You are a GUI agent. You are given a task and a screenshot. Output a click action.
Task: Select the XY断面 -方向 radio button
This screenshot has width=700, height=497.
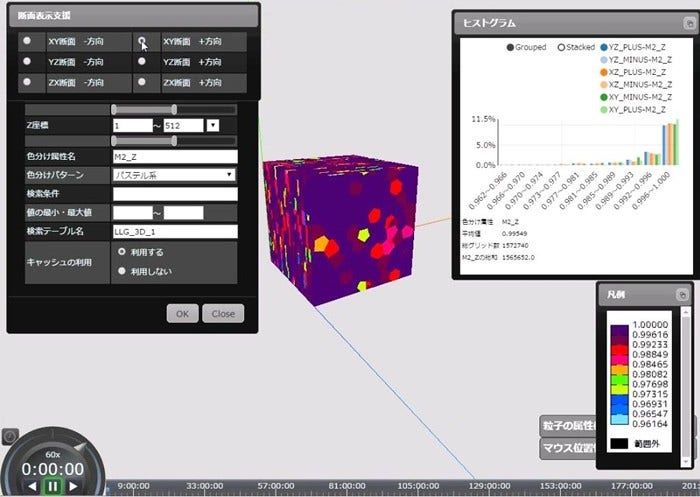coord(27,42)
